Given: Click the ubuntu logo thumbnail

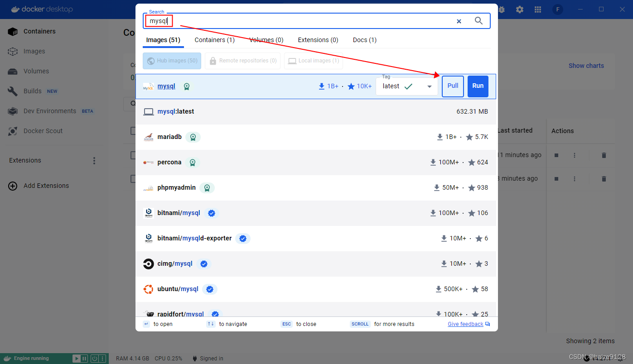Looking at the screenshot, I should pyautogui.click(x=149, y=289).
